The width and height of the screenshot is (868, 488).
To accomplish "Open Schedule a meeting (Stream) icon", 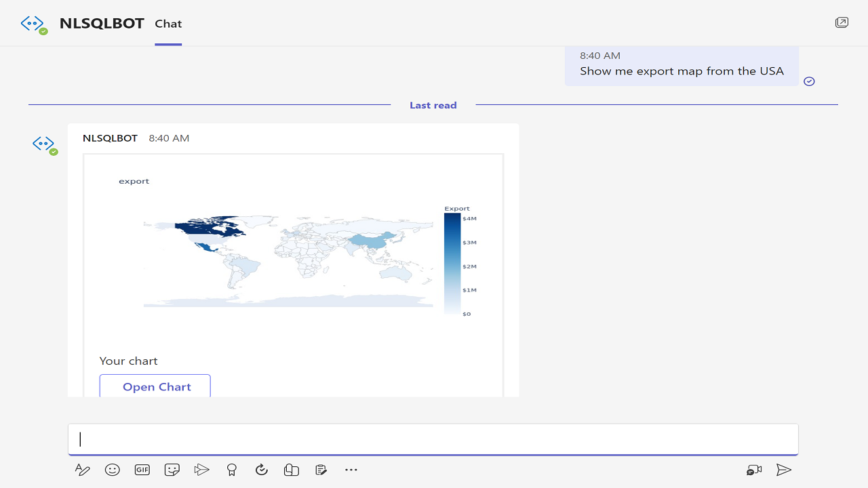I will 201,470.
